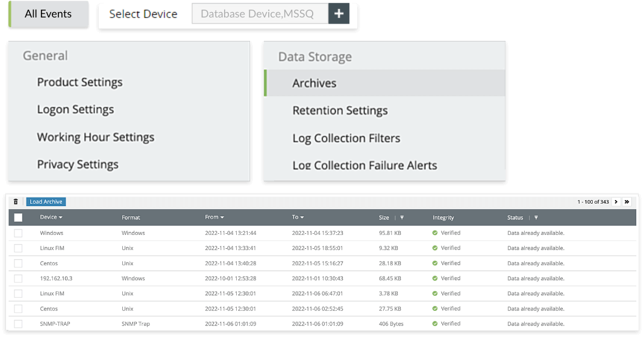Click the Size column header label
The width and height of the screenshot is (644, 338).
tap(384, 218)
